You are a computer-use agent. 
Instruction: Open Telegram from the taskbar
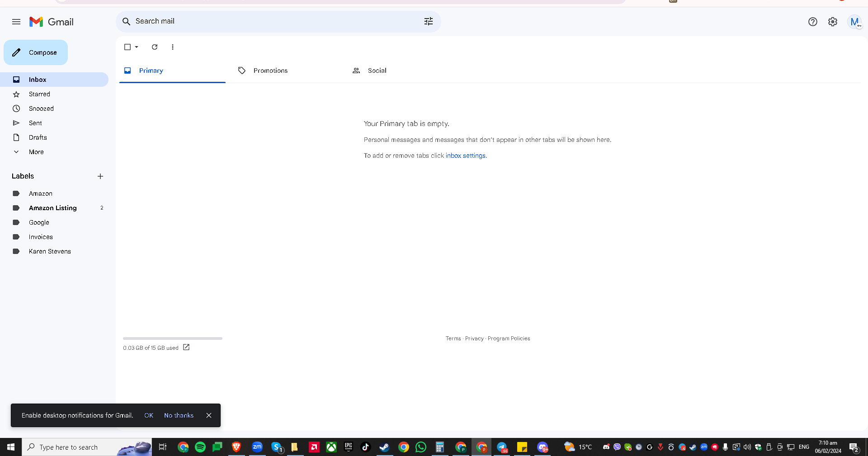point(502,447)
